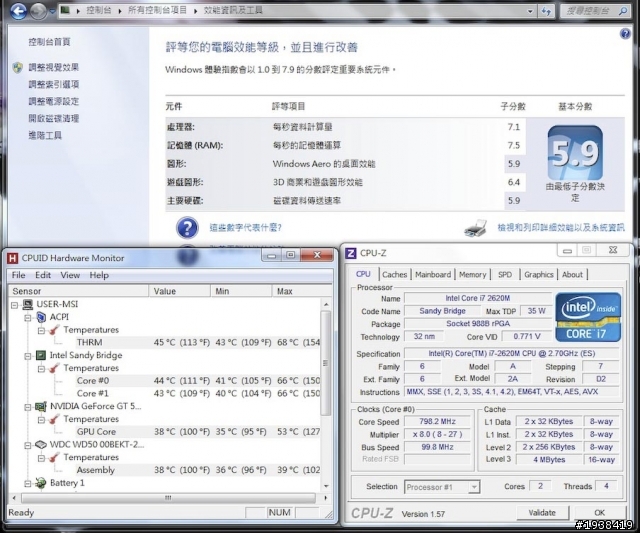Click the round question mark icon beside 這些數字代表什麼
640x533 pixels.
(x=187, y=228)
